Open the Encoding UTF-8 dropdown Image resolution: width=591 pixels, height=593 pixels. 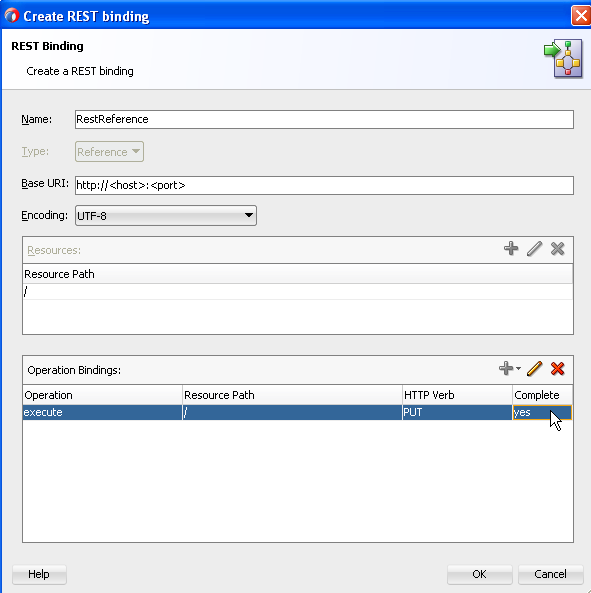click(x=166, y=216)
